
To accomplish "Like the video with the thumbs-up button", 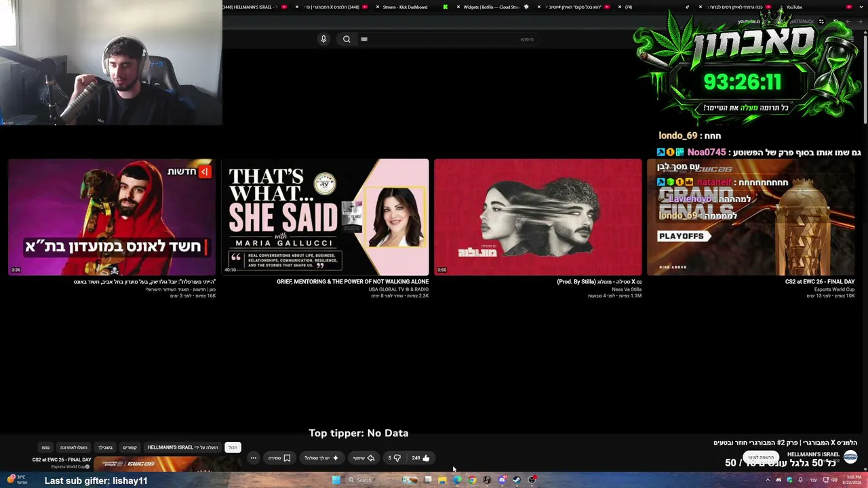I will (x=421, y=458).
